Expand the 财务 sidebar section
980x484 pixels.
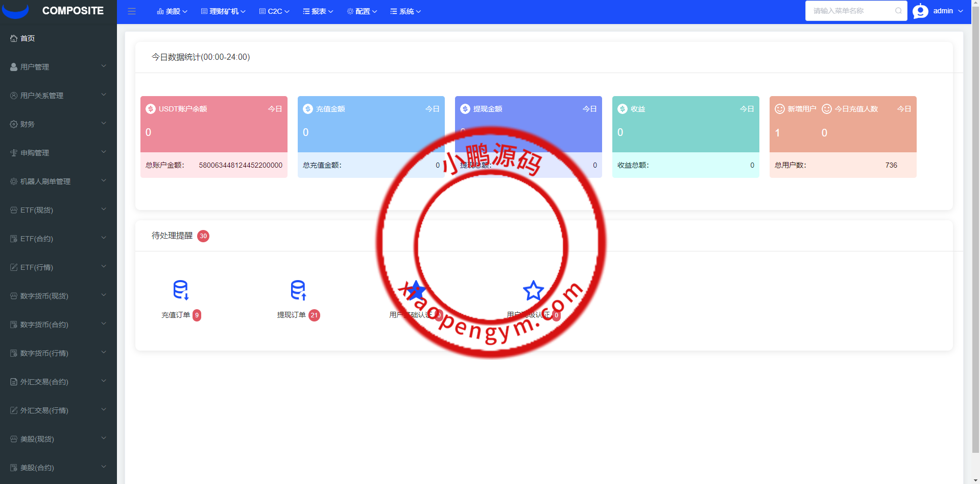click(58, 124)
